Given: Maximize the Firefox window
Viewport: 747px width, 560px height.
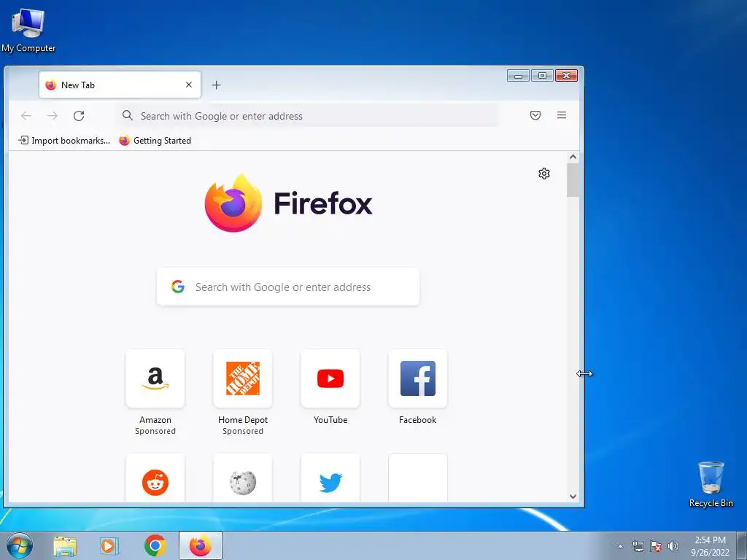Looking at the screenshot, I should coord(542,76).
